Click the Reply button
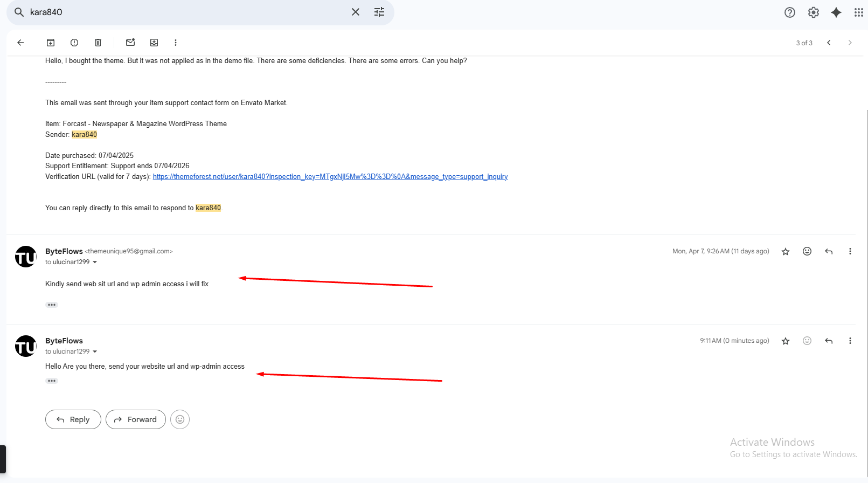 coord(73,419)
